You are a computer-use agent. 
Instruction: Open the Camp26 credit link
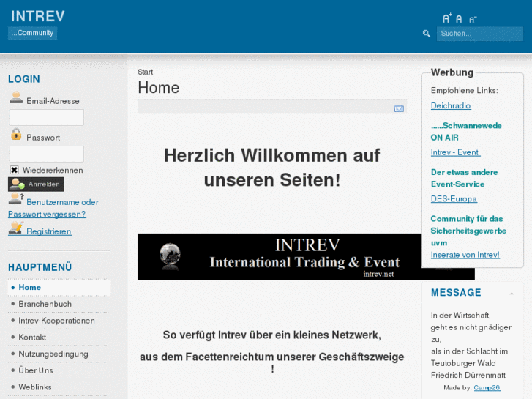[487, 387]
